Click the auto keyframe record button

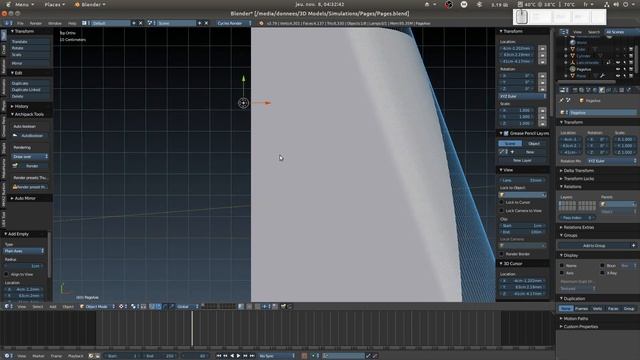[x=304, y=356]
